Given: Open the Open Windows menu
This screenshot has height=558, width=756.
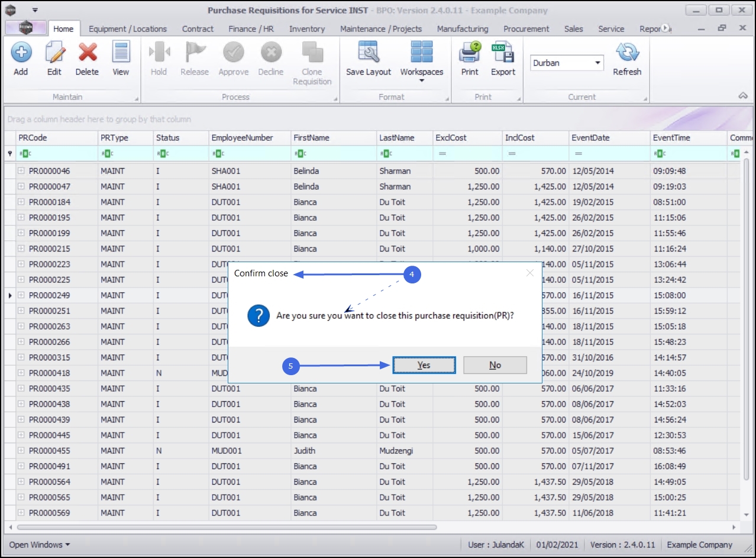Looking at the screenshot, I should (x=40, y=544).
